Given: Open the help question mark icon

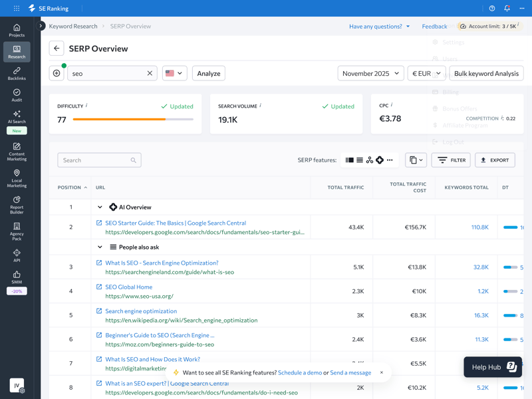Looking at the screenshot, I should [492, 9].
